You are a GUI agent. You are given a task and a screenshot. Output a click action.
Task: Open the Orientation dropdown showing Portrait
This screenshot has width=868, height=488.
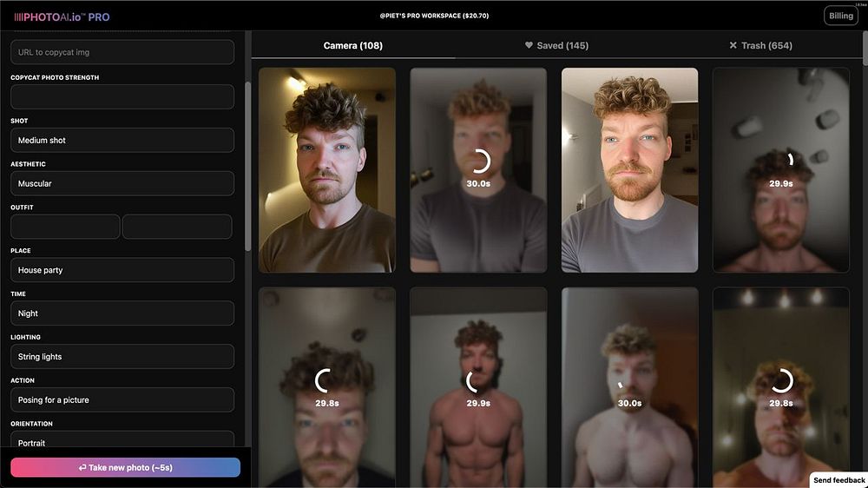click(x=122, y=439)
